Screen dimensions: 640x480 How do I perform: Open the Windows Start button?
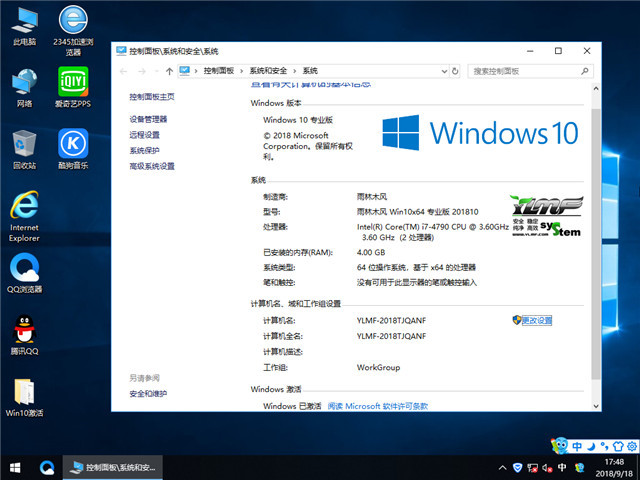tap(16, 467)
